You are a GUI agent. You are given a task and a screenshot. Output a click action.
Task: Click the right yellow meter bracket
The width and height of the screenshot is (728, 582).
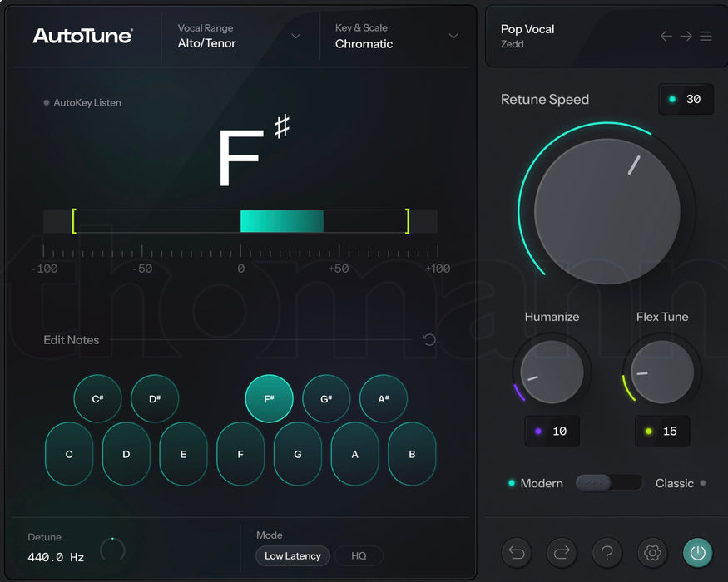pyautogui.click(x=407, y=221)
